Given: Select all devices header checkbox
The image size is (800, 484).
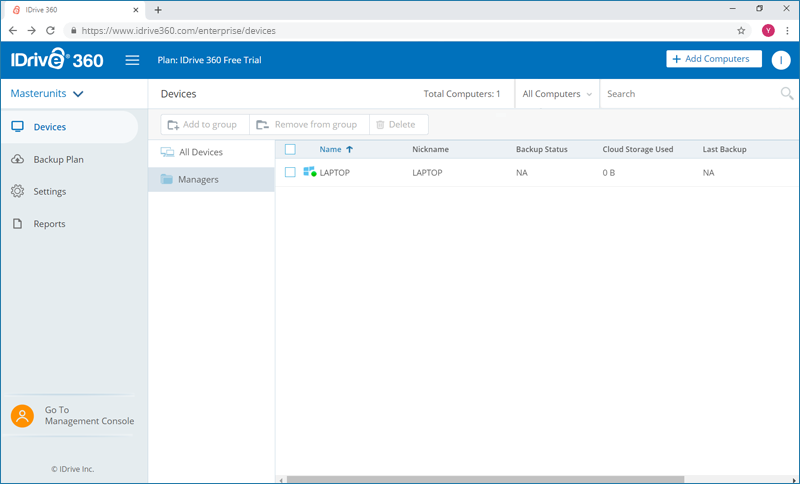Looking at the screenshot, I should (290, 149).
